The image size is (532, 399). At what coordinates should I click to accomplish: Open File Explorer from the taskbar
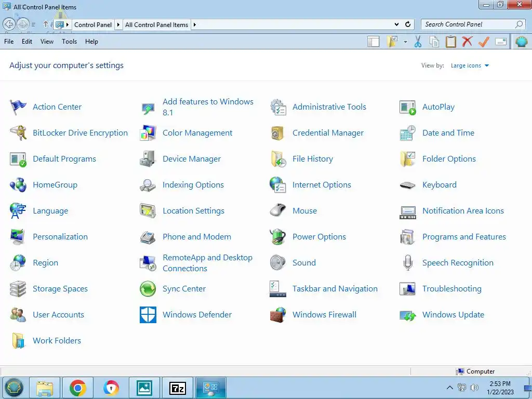(x=45, y=388)
